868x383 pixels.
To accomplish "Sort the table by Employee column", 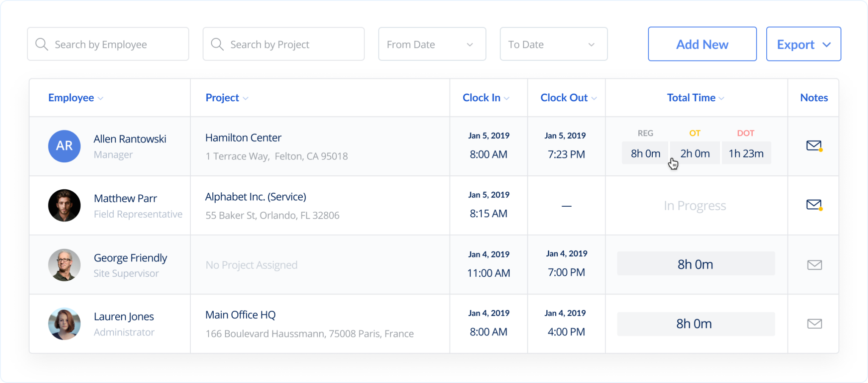I will click(x=71, y=97).
